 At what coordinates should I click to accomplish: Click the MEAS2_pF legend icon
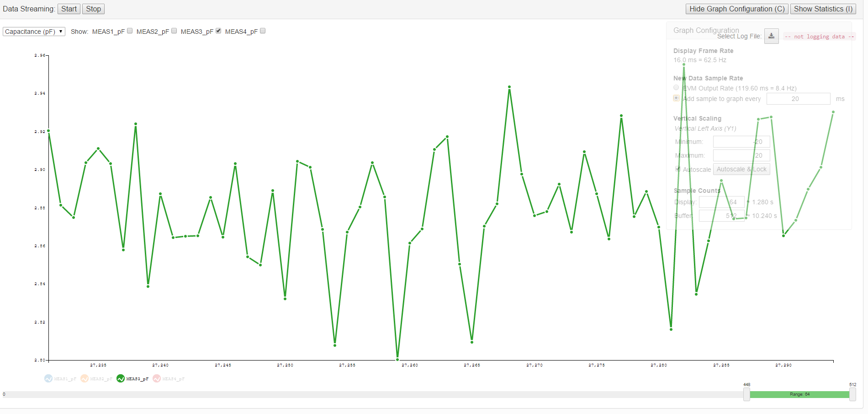(85, 378)
